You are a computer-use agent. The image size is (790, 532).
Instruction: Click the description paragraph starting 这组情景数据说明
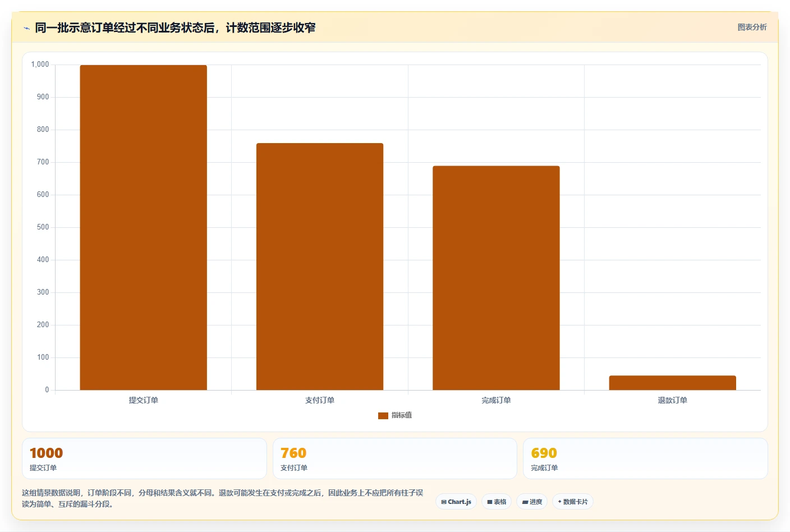pos(223,498)
